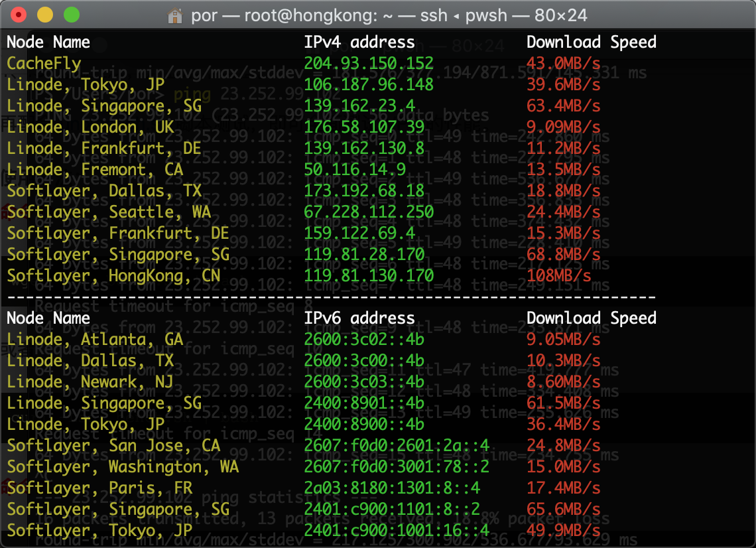
Task: Click the 39.6MB/s speed value
Action: tap(563, 84)
